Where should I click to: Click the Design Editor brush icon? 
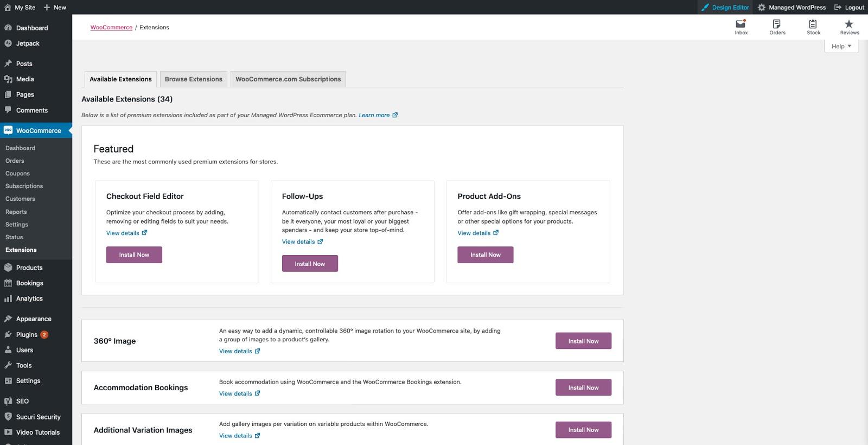click(x=705, y=8)
